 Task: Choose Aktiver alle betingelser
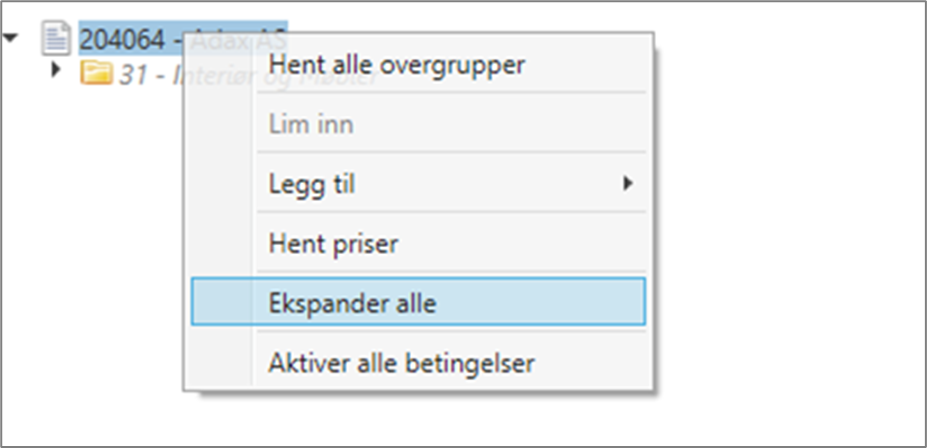(401, 361)
